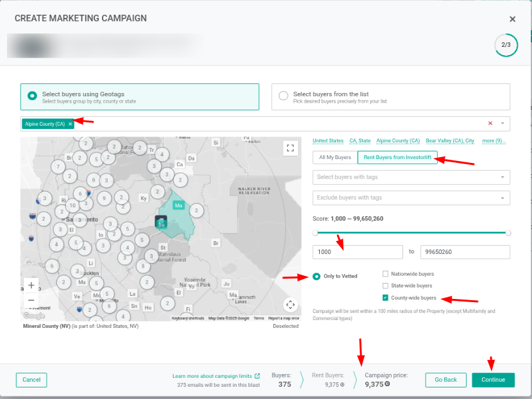Click Report a map error link
532x399 pixels.
[284, 318]
